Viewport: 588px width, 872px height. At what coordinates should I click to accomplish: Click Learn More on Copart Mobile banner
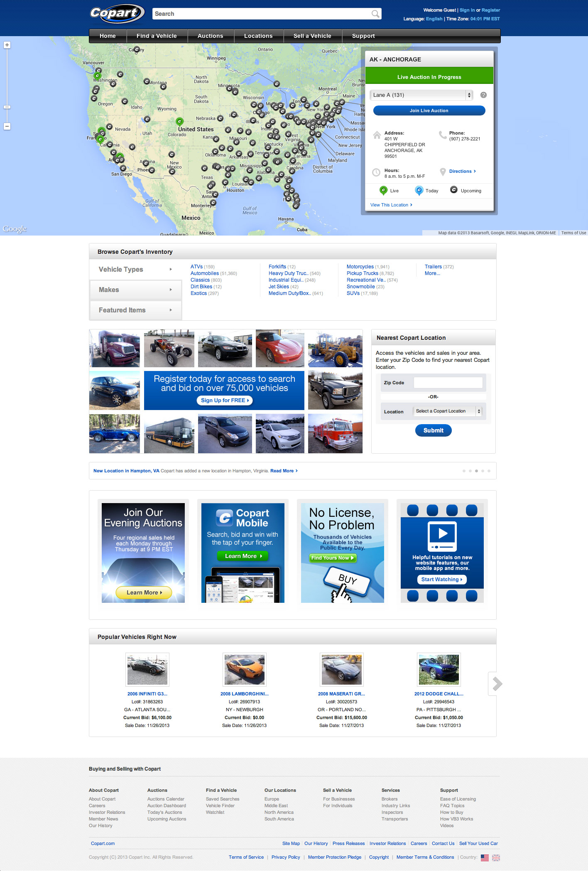pyautogui.click(x=243, y=556)
